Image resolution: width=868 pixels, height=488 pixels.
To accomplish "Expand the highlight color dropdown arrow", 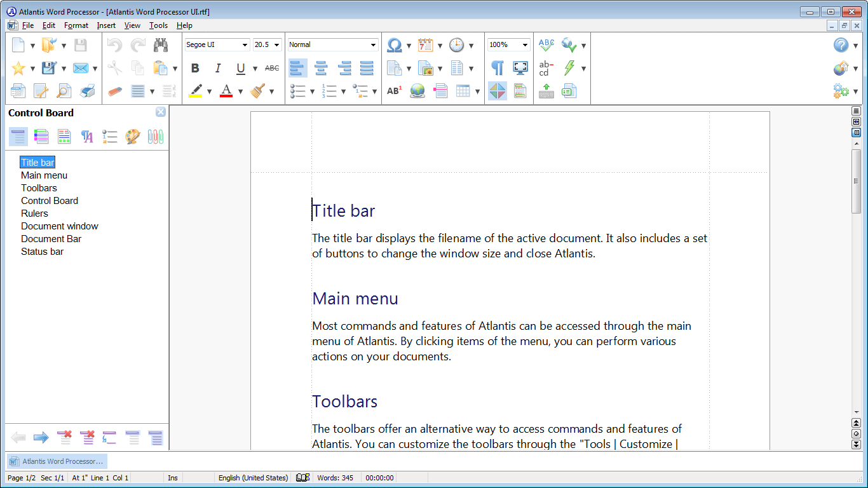I will pyautogui.click(x=209, y=91).
